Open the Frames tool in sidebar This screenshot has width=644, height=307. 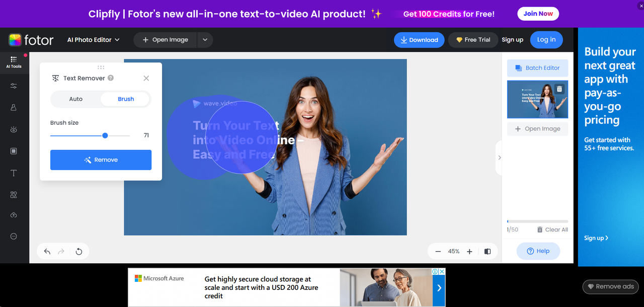pyautogui.click(x=14, y=151)
